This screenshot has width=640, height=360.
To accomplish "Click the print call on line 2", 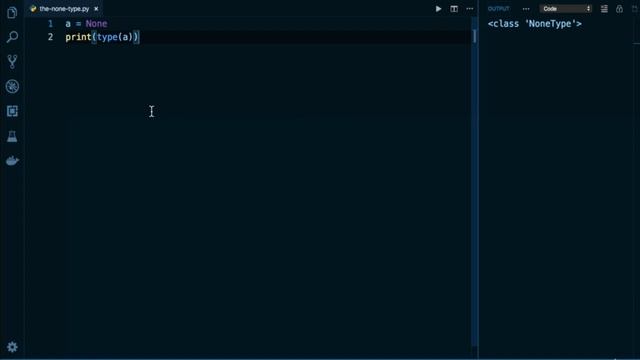I will click(x=78, y=37).
